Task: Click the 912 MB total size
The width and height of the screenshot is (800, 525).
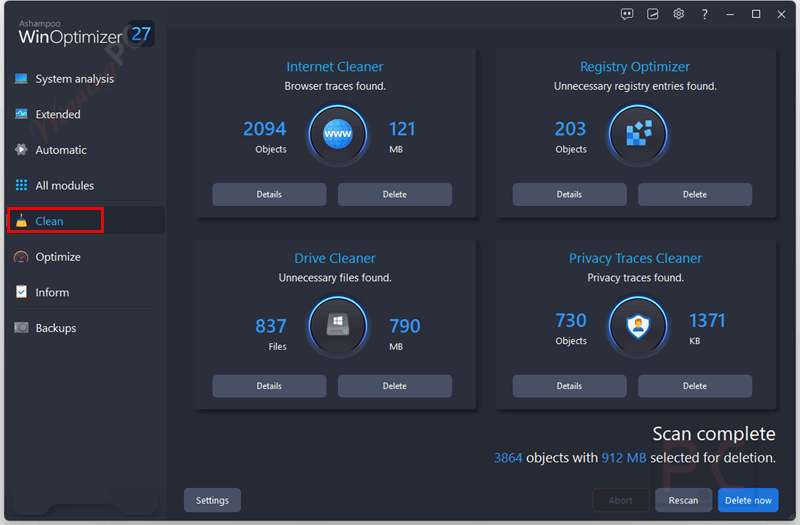Action: click(x=623, y=458)
